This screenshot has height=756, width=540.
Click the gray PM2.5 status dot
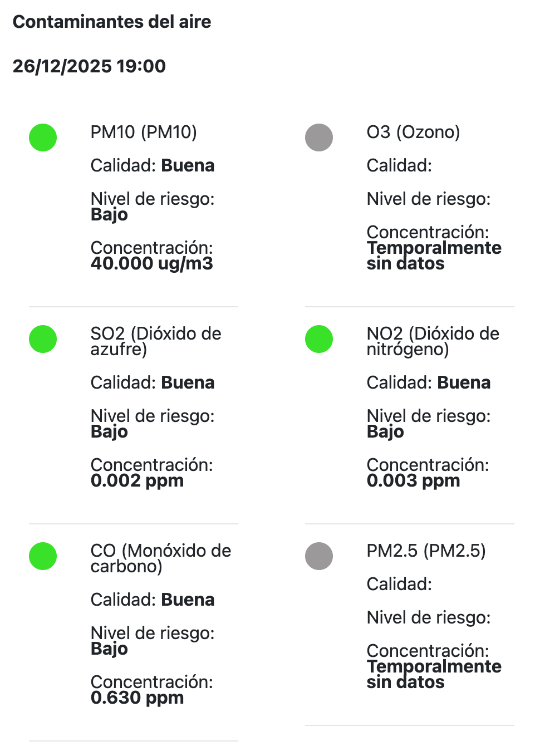(319, 556)
